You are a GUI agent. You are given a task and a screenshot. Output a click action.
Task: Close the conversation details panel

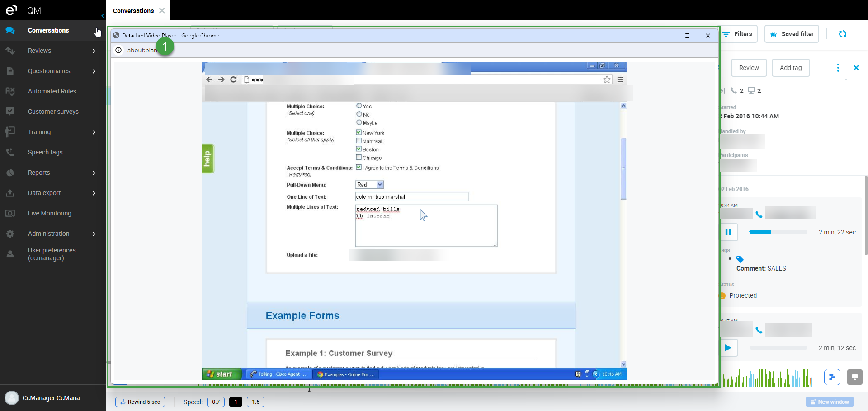tap(856, 68)
